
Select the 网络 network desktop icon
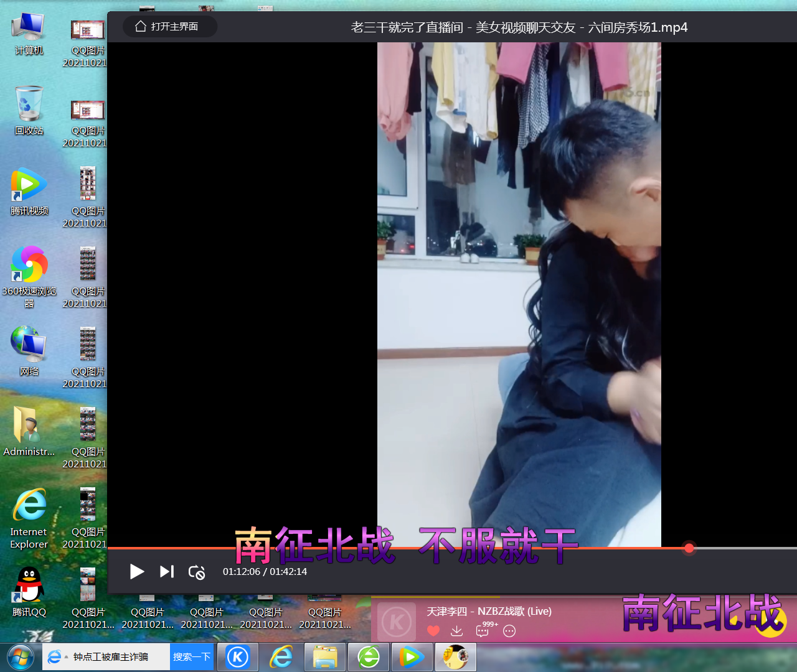pyautogui.click(x=29, y=352)
